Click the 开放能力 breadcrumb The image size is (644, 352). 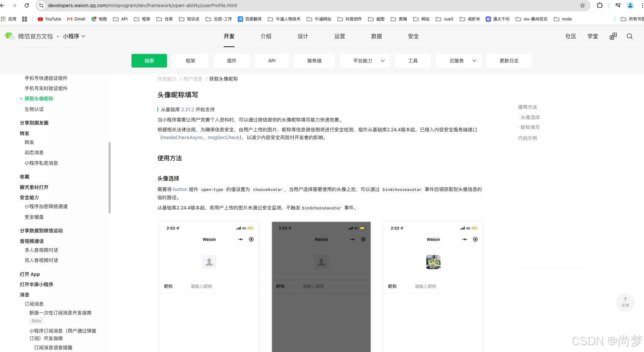[167, 79]
